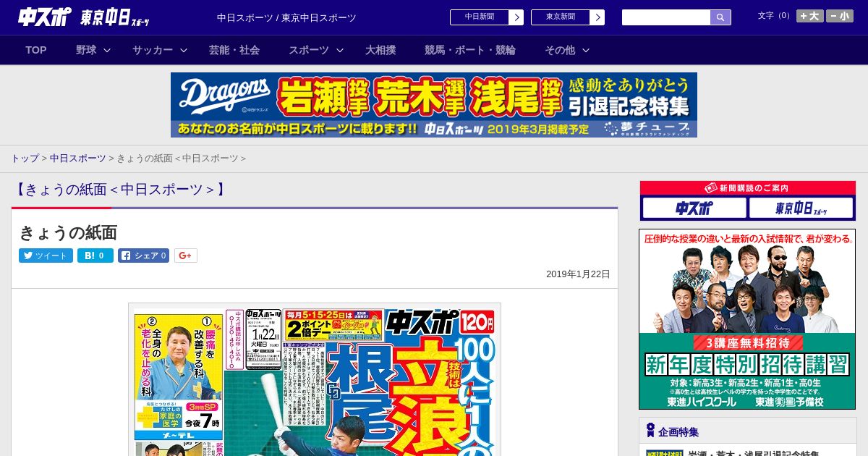
Task: Click the search magnifier button
Action: pos(720,17)
